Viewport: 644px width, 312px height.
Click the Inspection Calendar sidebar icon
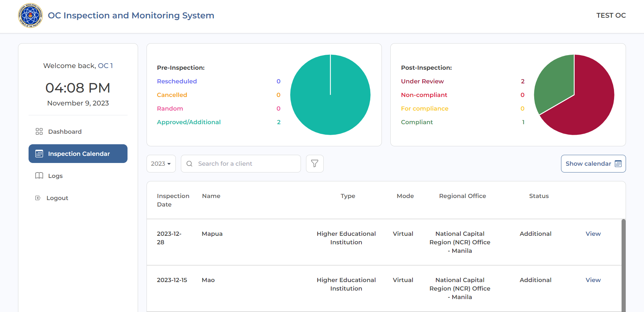pos(39,154)
